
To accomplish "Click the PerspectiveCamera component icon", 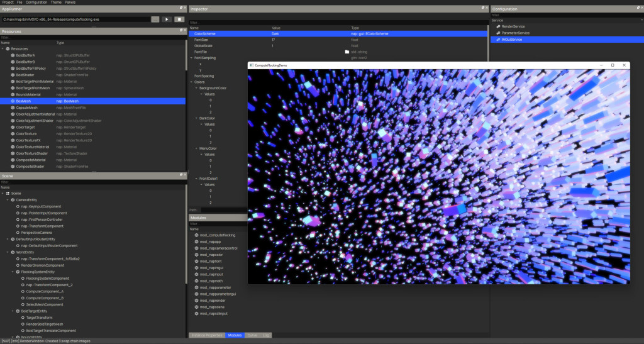I will (x=18, y=232).
